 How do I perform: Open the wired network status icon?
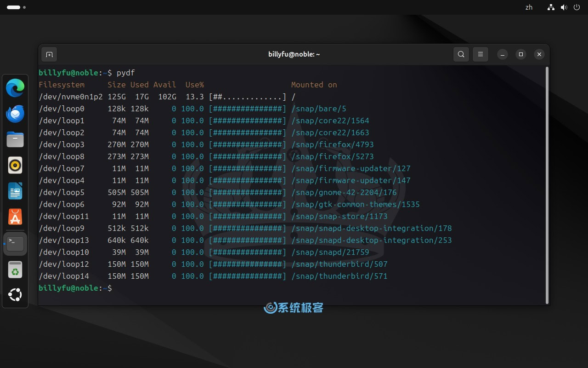point(551,7)
